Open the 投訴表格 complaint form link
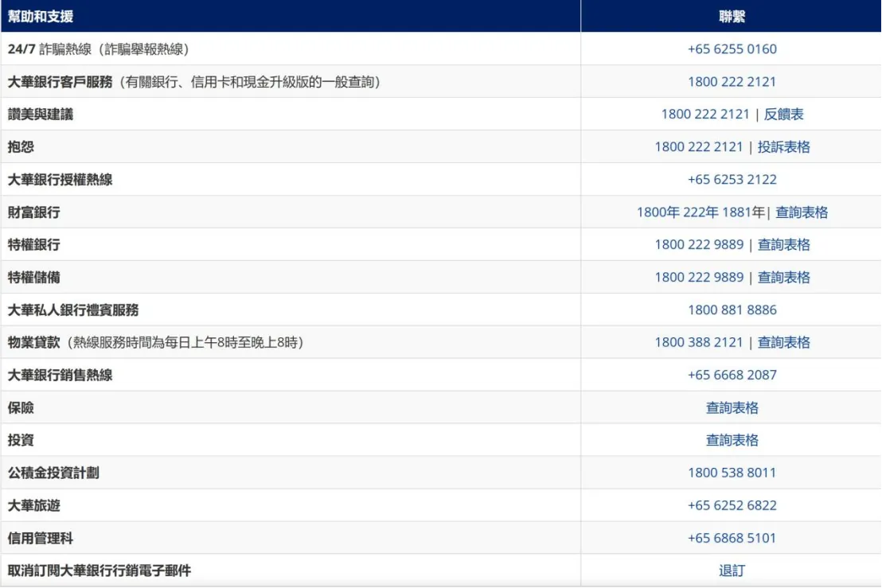The width and height of the screenshot is (882, 588). click(783, 146)
